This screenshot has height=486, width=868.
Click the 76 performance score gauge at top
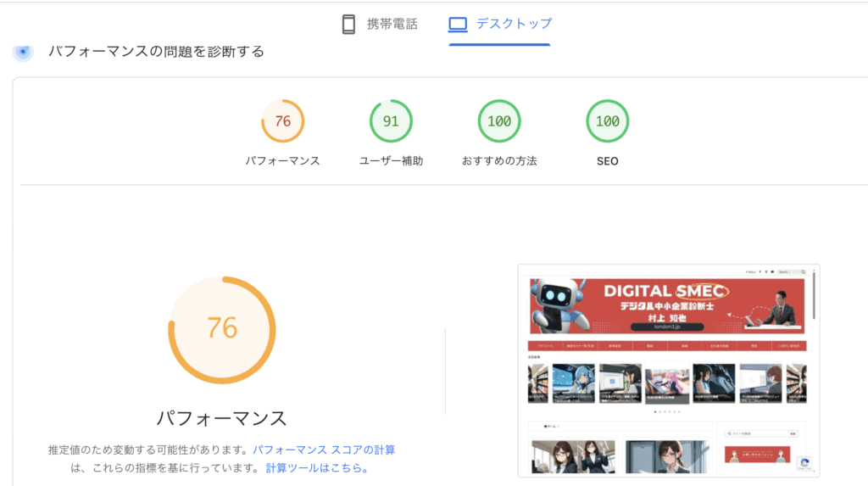tap(282, 121)
